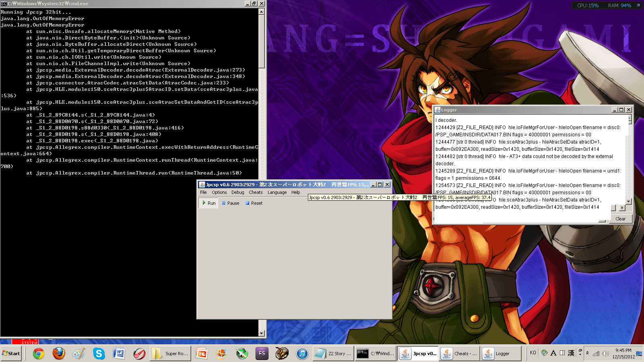Pause the emulator using the Pause button
The width and height of the screenshot is (644, 362).
tap(231, 203)
